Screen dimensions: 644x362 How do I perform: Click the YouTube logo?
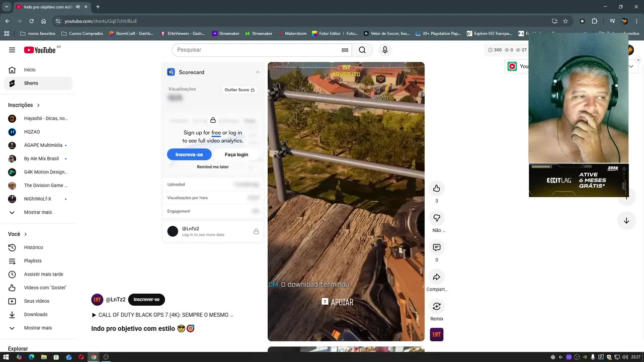tap(40, 50)
